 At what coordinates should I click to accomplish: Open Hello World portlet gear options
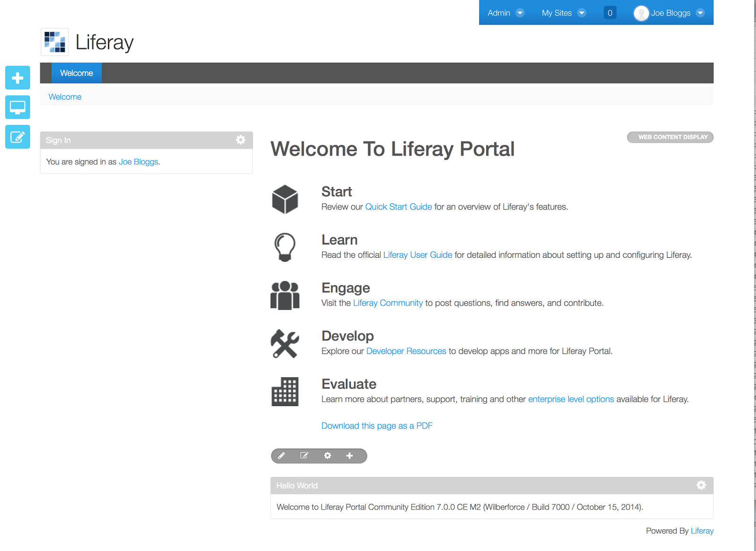tap(701, 485)
